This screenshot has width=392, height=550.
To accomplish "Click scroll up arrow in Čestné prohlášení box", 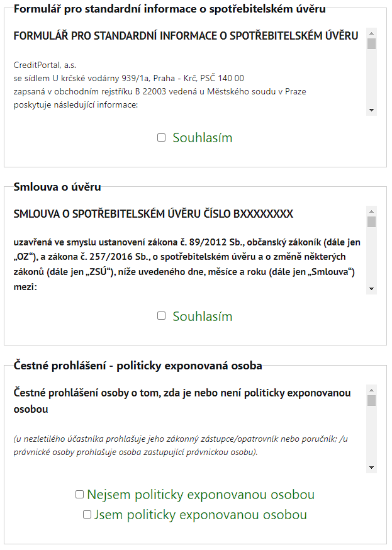I will point(371,390).
